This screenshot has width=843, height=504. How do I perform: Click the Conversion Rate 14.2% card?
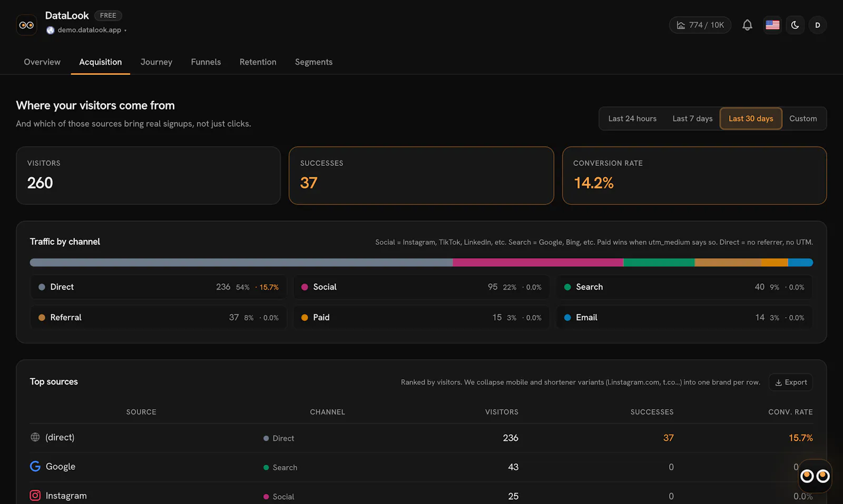694,175
